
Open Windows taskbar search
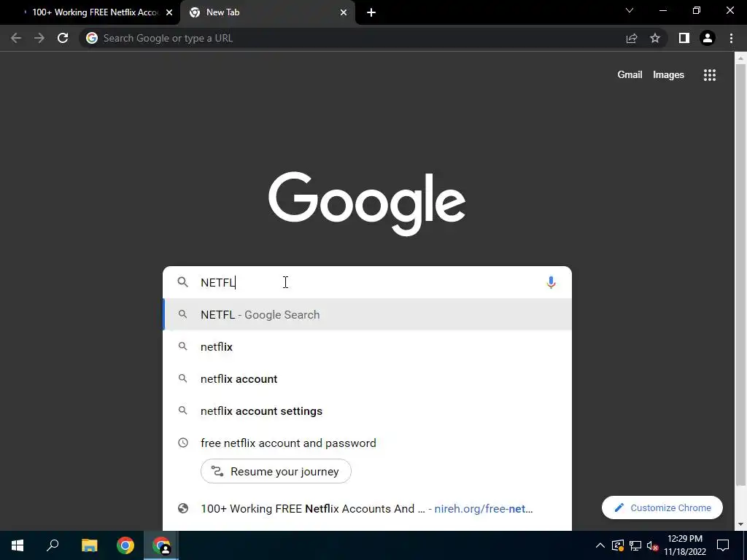pos(53,545)
